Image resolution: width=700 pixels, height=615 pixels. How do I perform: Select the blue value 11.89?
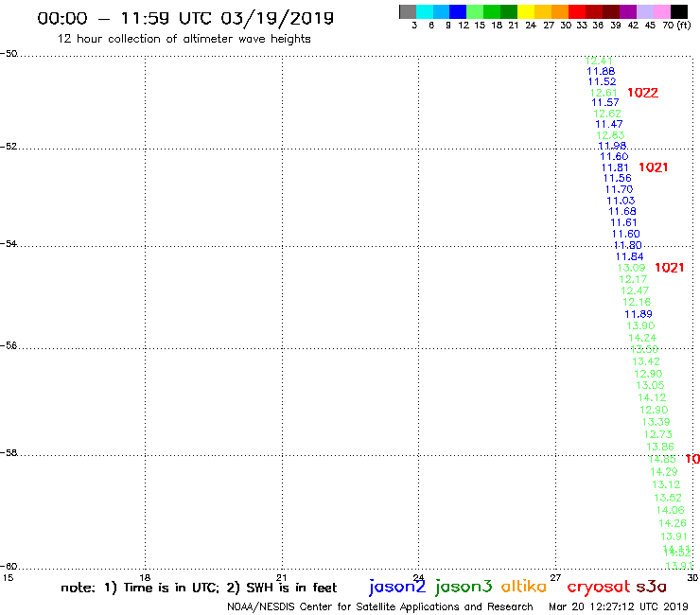tap(639, 314)
